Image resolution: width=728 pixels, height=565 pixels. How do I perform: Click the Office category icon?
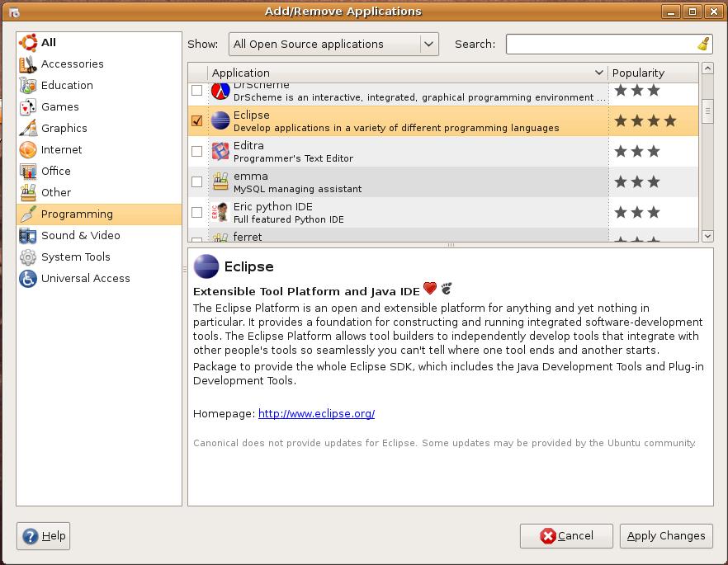click(x=28, y=172)
